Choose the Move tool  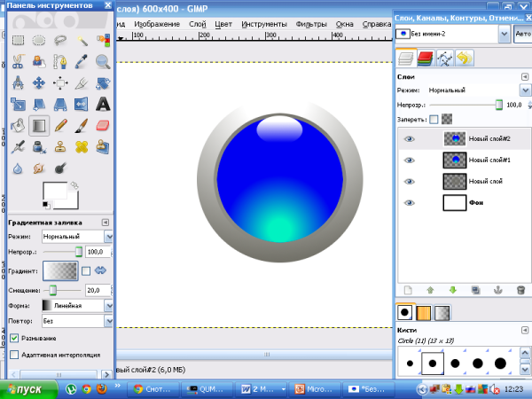(x=38, y=83)
